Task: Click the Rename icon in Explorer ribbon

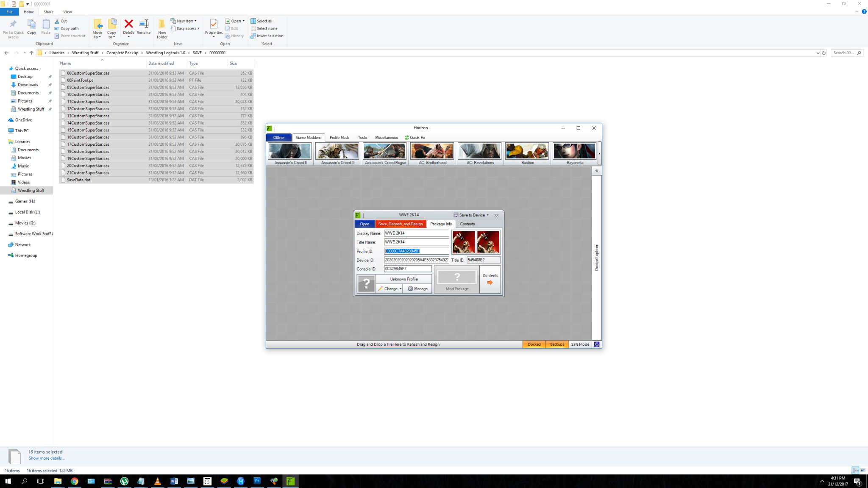Action: (x=144, y=27)
